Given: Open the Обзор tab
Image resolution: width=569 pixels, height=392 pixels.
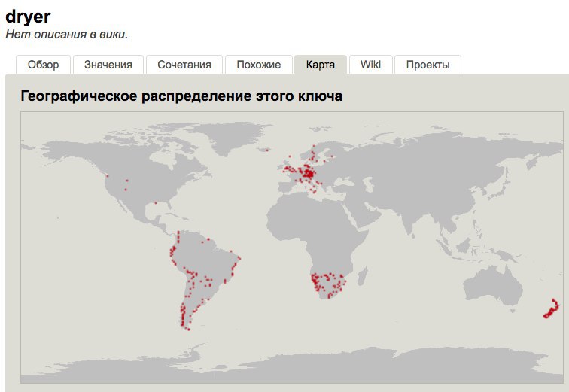Looking at the screenshot, I should click(43, 65).
